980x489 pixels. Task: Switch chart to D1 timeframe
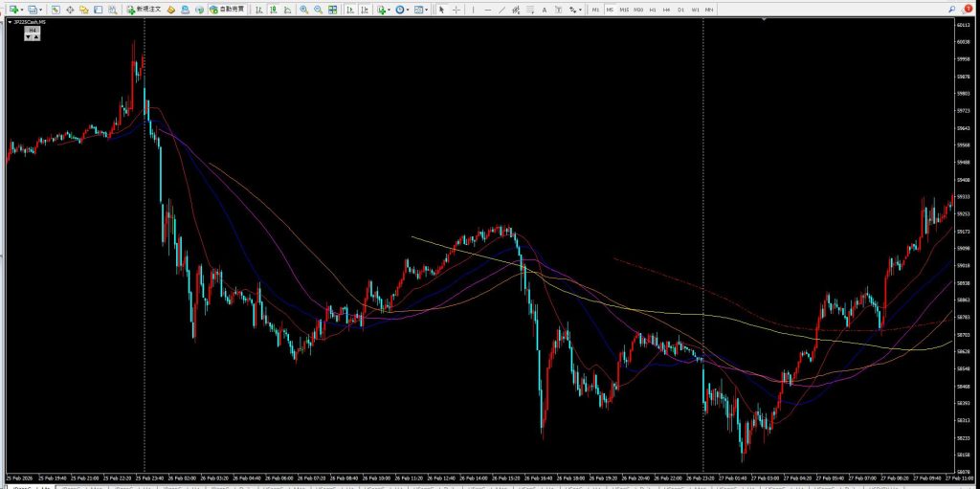coord(680,9)
